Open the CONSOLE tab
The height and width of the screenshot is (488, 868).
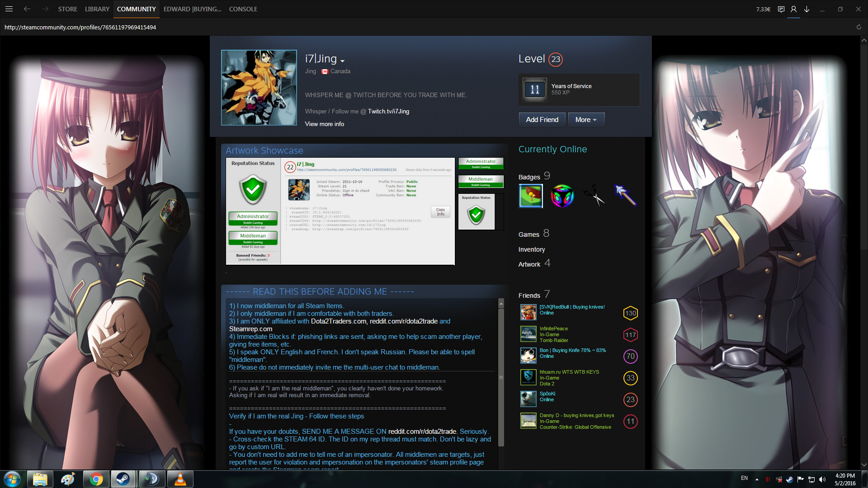pyautogui.click(x=243, y=9)
